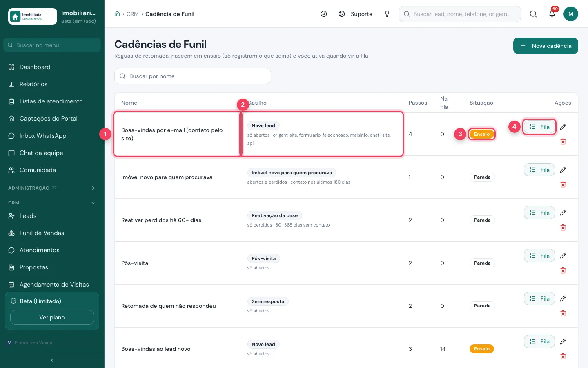Screen dimensions: 588x368
Task: Edit the Imóvel novo para quem procurava cadence
Action: pyautogui.click(x=563, y=170)
